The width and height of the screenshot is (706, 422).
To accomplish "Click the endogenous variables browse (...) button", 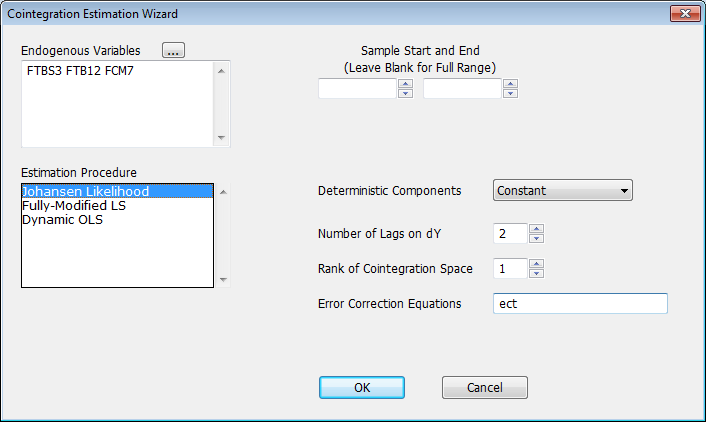I will (x=175, y=52).
